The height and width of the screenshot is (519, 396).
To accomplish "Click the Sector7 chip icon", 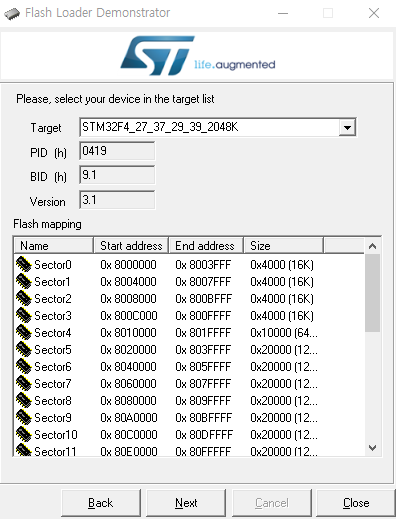I will (x=23, y=383).
